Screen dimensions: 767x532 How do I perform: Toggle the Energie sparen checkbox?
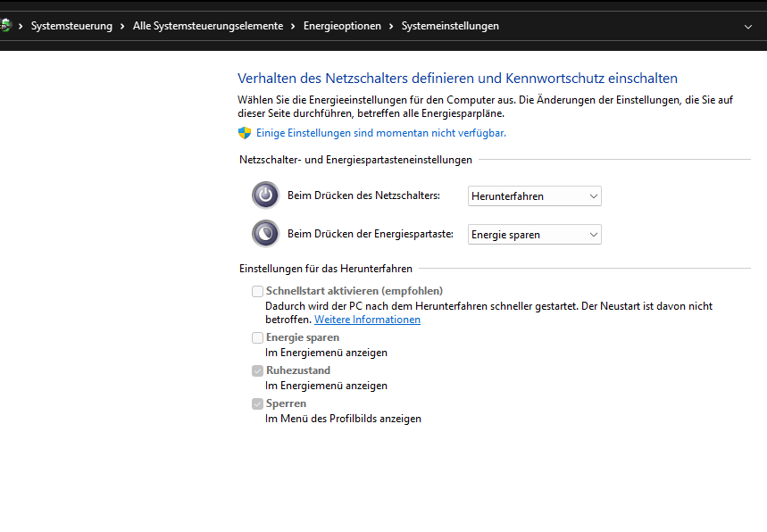[x=257, y=338]
